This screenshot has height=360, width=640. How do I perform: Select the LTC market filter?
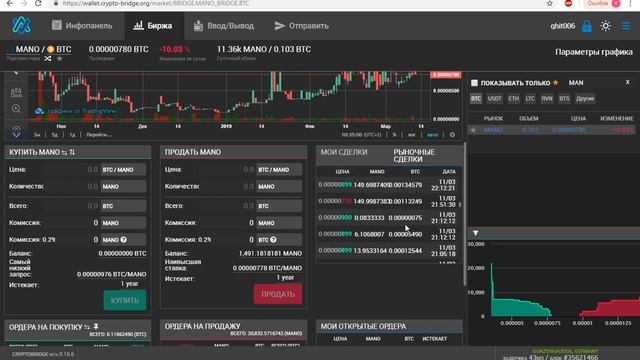tap(530, 98)
